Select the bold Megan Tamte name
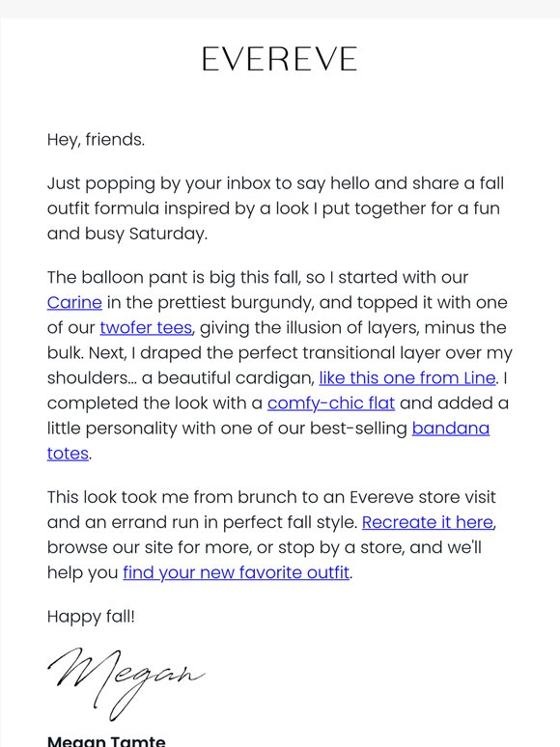Screen dimensions: 560x747 point(106,741)
